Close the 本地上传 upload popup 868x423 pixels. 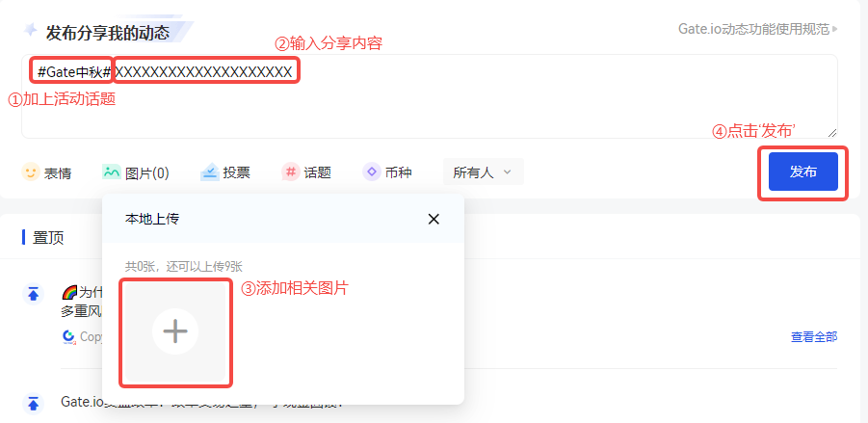click(x=434, y=220)
